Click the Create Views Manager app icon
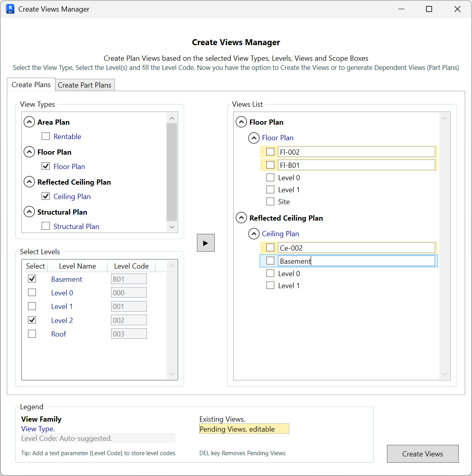 10,8
